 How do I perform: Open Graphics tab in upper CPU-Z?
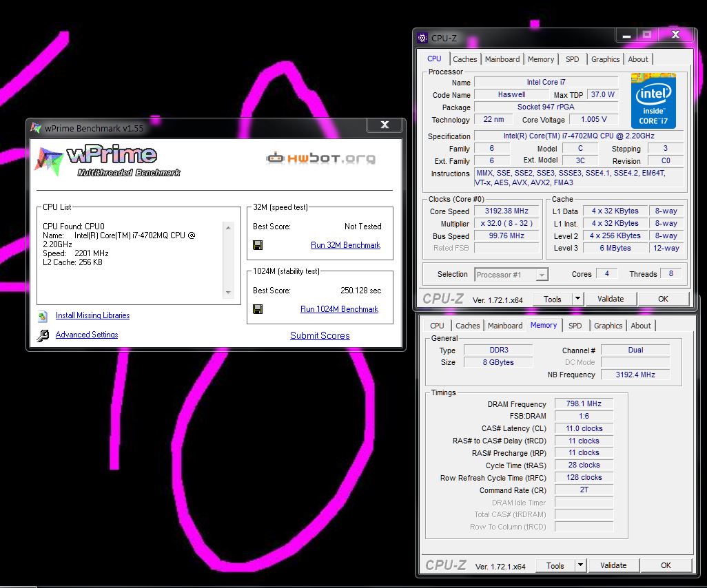coord(605,59)
